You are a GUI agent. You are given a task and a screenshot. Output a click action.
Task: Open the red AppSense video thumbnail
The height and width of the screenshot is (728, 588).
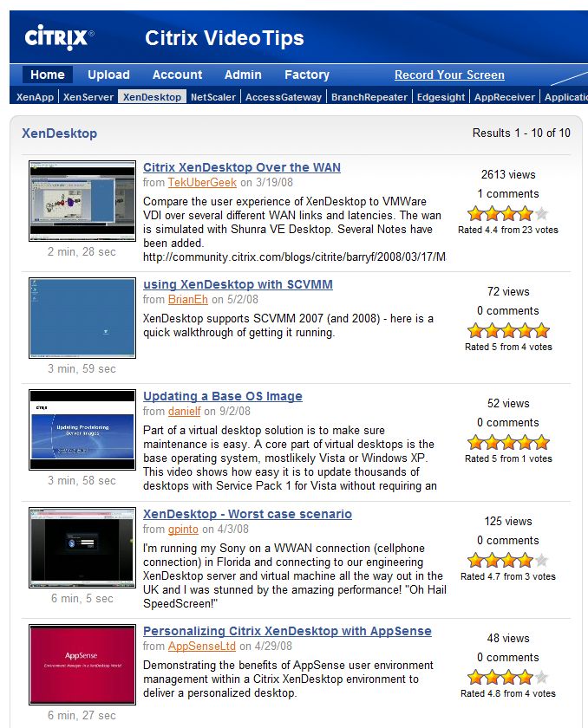point(82,665)
